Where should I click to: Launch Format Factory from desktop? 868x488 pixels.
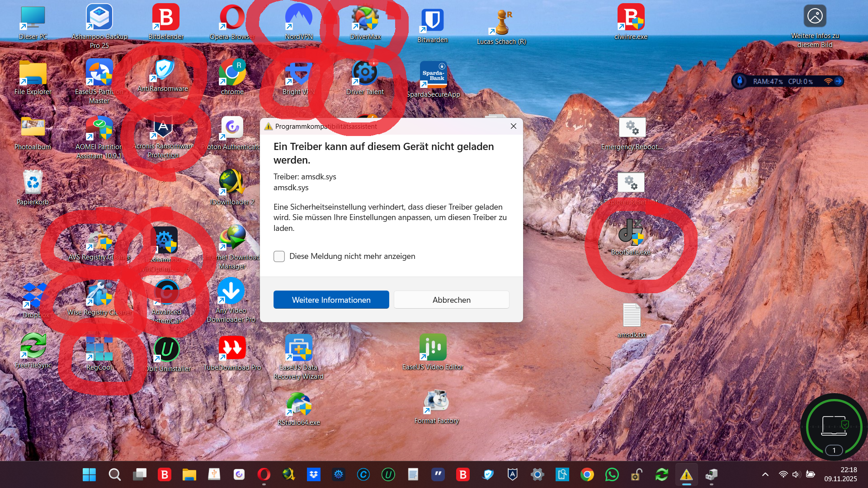coord(436,402)
